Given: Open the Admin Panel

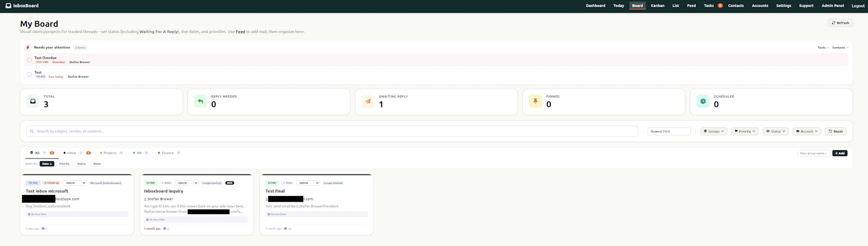Looking at the screenshot, I should point(833,5).
